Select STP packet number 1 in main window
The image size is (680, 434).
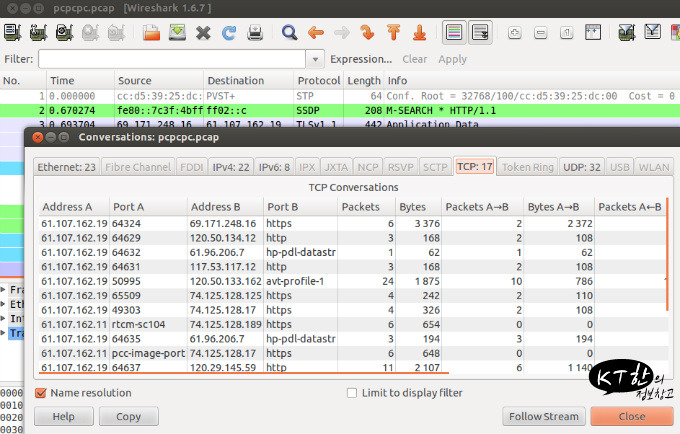(x=340, y=96)
